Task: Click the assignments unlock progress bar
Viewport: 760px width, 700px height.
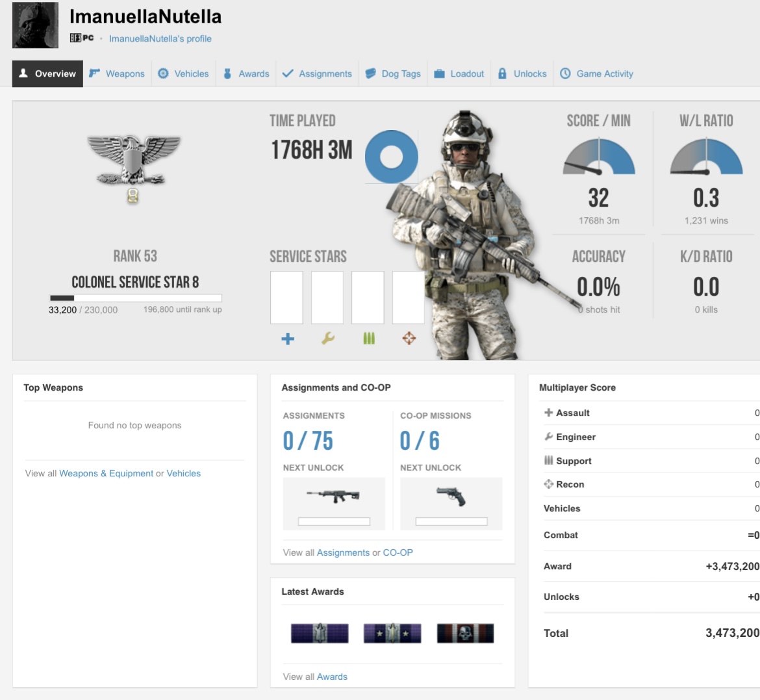Action: (334, 521)
